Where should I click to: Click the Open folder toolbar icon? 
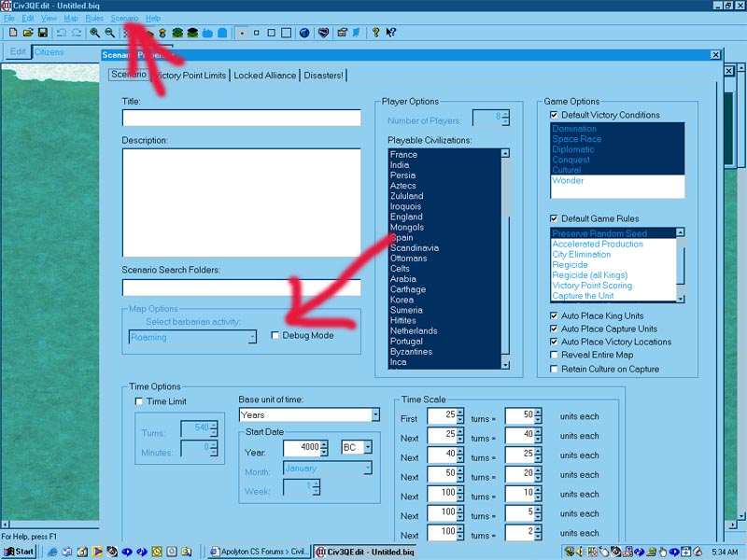coord(28,33)
